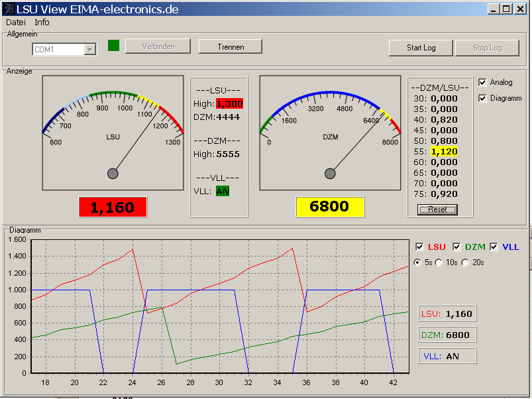Click the Stop Log button
The height and width of the screenshot is (399, 532).
tap(487, 48)
